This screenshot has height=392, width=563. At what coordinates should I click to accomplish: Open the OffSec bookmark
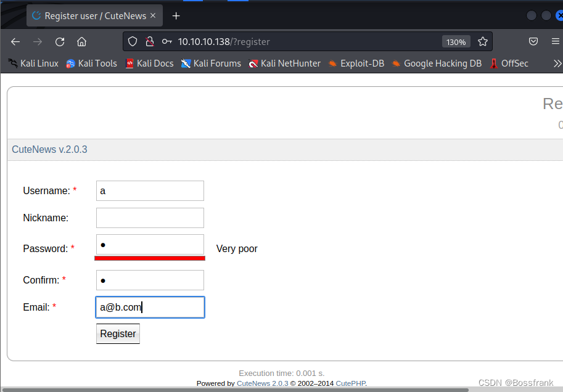pos(509,63)
